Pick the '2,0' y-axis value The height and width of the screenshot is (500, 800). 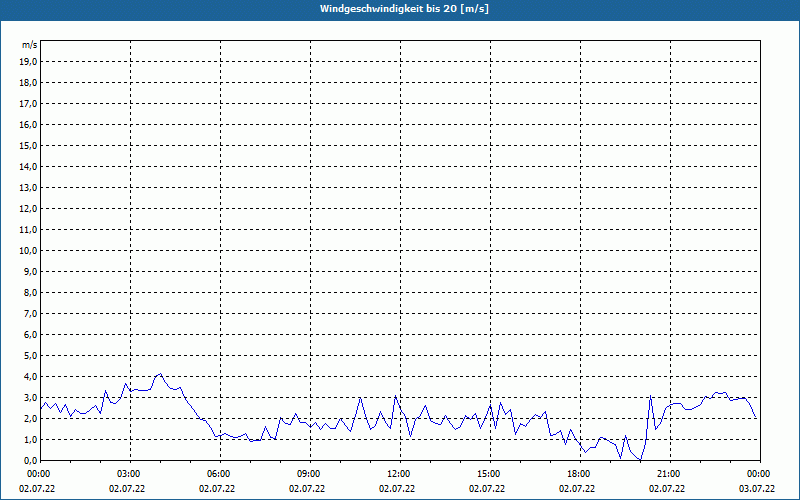[x=30, y=418]
